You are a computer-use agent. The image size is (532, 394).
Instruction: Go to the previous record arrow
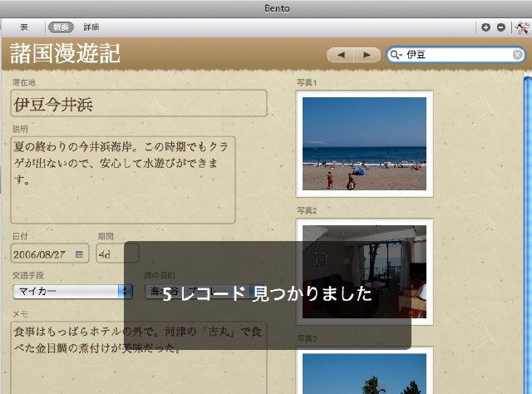(340, 55)
